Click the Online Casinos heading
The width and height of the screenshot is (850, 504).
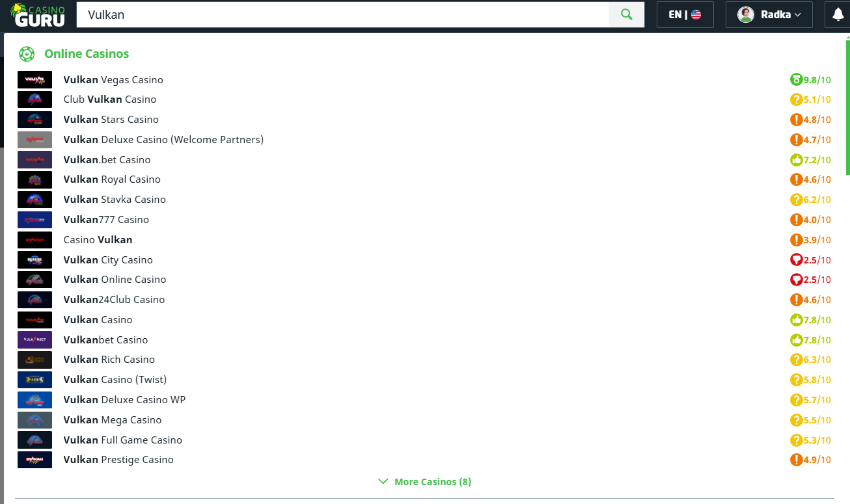tap(87, 54)
